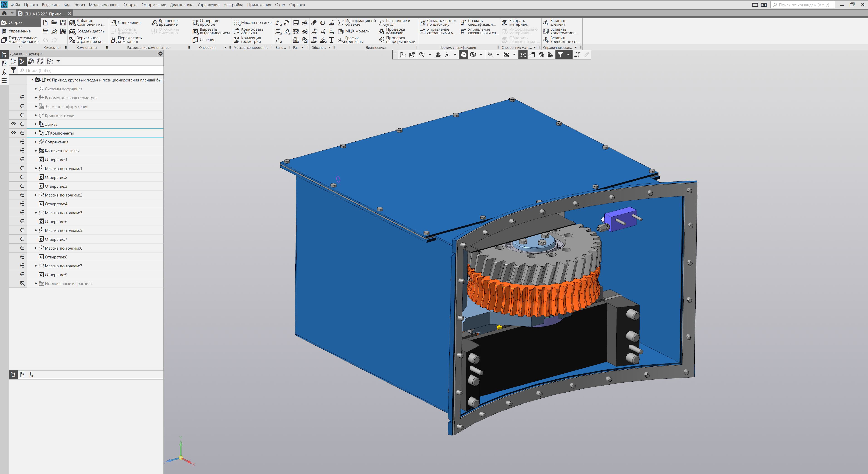Toggle visibility eye for Эскизы
Viewport: 868px width, 474px height.
[13, 124]
